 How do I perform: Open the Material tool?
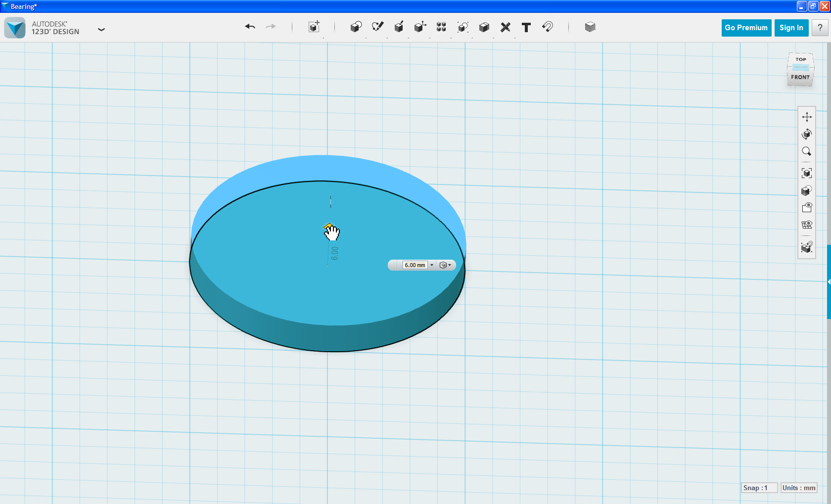tap(590, 27)
